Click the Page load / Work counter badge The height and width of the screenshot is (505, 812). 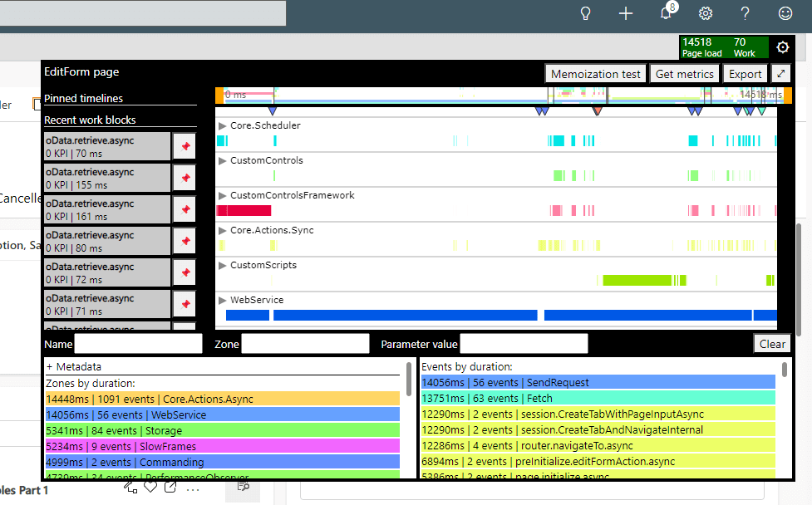pyautogui.click(x=724, y=47)
